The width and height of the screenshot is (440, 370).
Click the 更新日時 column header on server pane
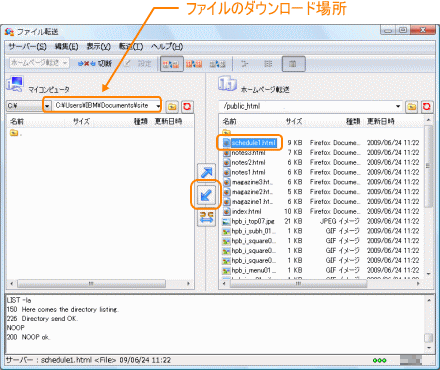coord(381,121)
